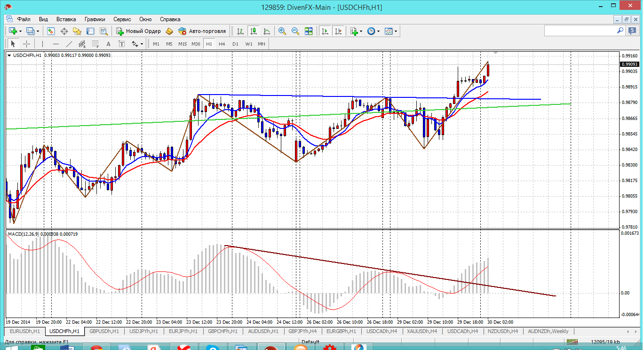
Task: Open the Market Watch window icon
Action: click(x=51, y=31)
